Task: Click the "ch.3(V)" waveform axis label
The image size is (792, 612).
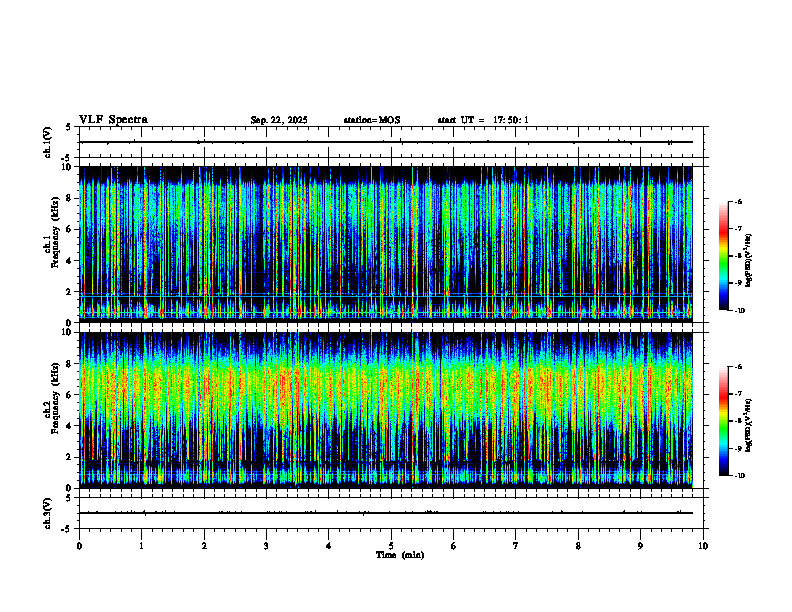Action: pos(48,513)
